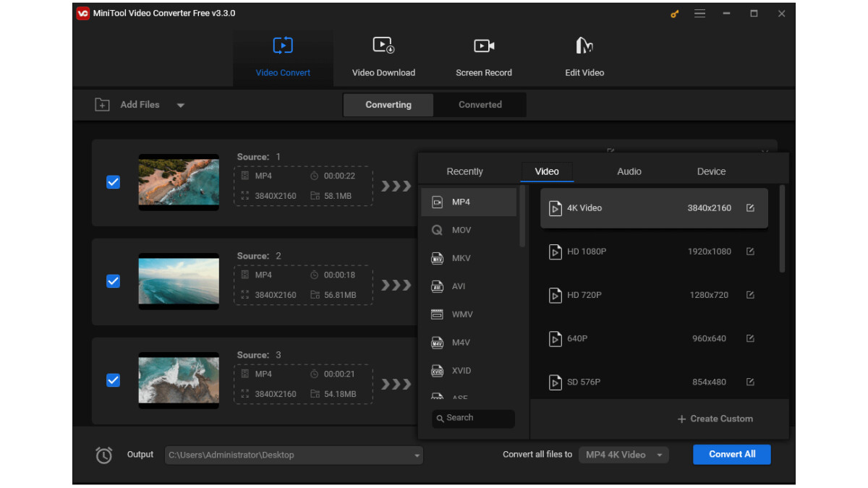This screenshot has height=488, width=868.
Task: Click the resolution preset list scrollbar
Action: (x=781, y=228)
